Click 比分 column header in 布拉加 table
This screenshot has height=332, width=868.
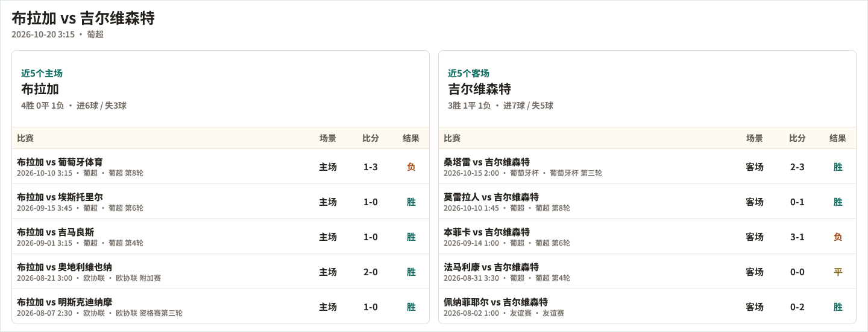371,138
